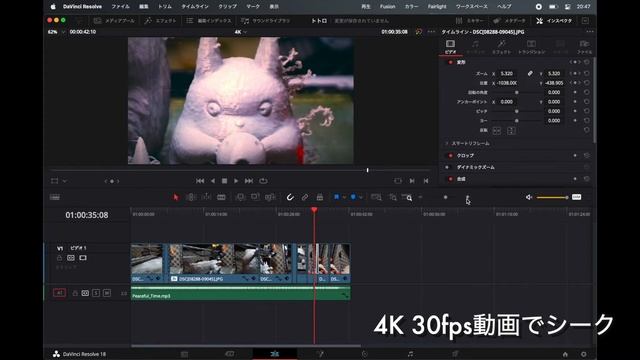Mute audio via speaker icon
Viewport: 640px width, 360px height.
[x=529, y=197]
